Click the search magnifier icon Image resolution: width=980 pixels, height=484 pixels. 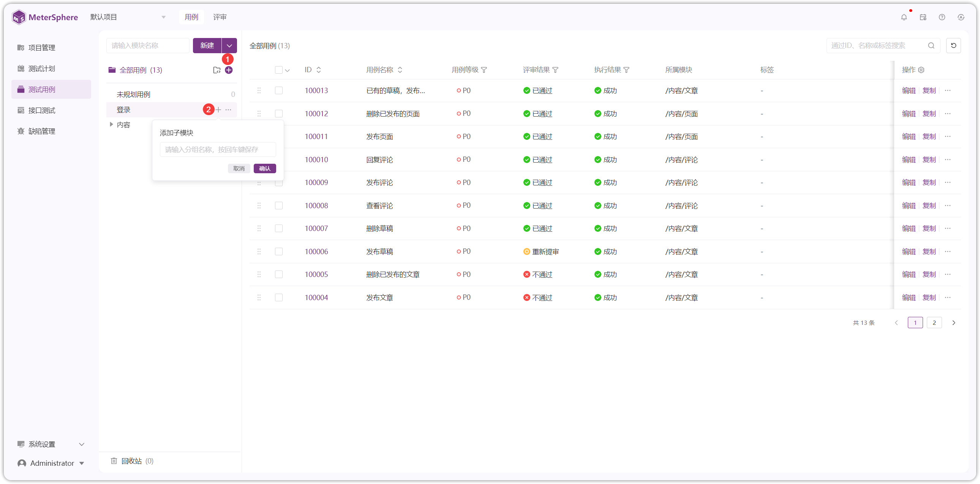coord(931,46)
